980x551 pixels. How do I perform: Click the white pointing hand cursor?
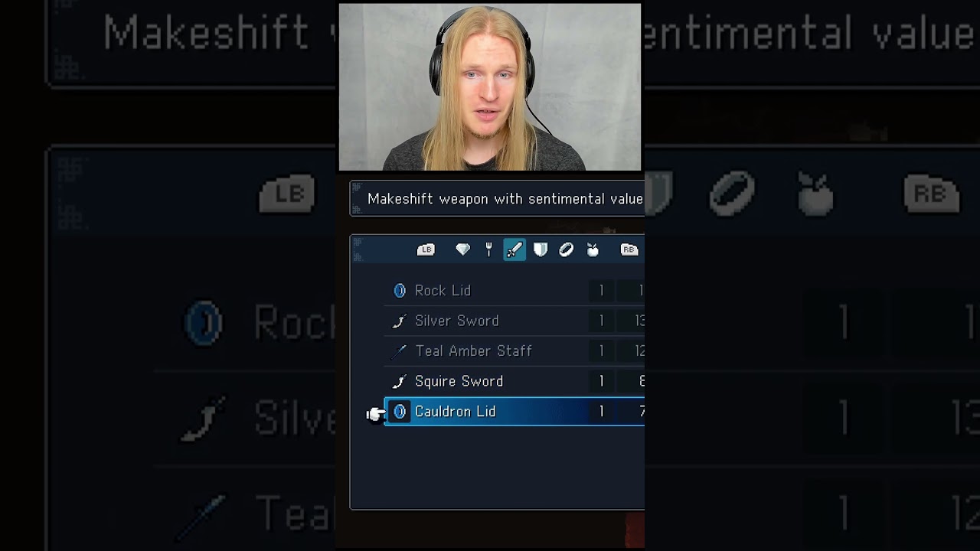tap(375, 414)
